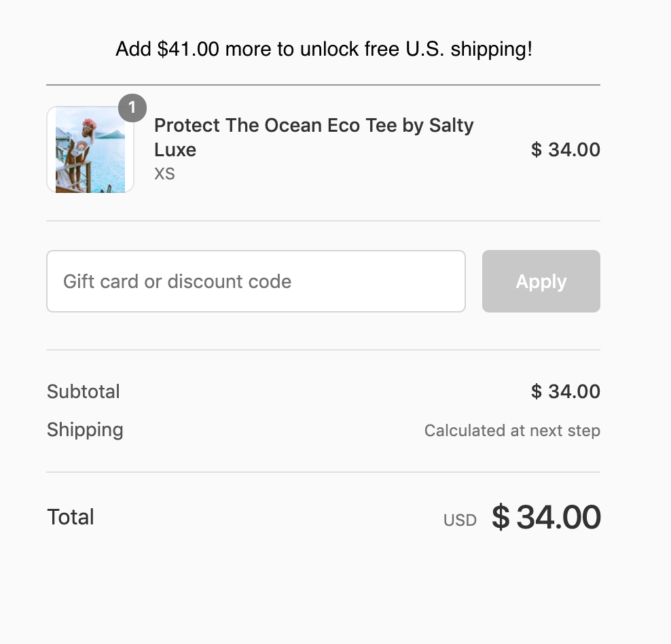Image resolution: width=671 pixels, height=644 pixels.
Task: Click the Protect The Ocean tee thumbnail
Action: pos(90,150)
